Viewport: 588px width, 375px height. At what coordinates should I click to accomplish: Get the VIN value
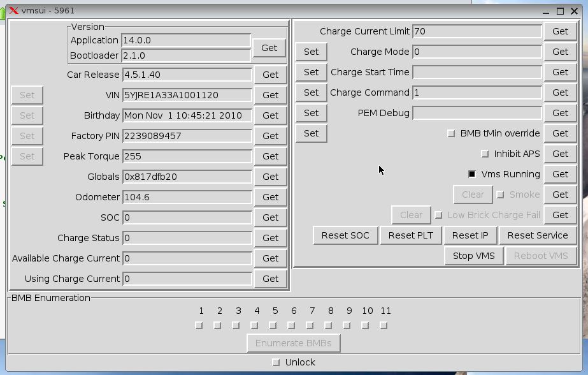270,95
